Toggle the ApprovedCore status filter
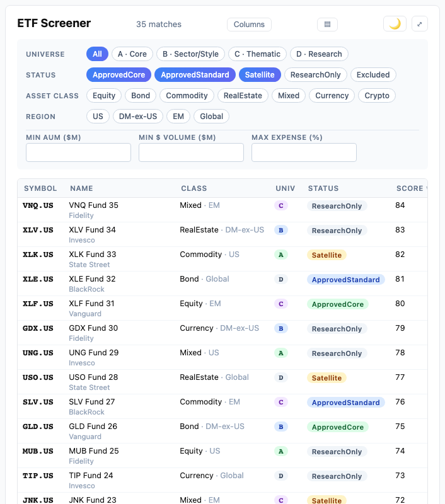This screenshot has width=445, height=504. (x=118, y=75)
